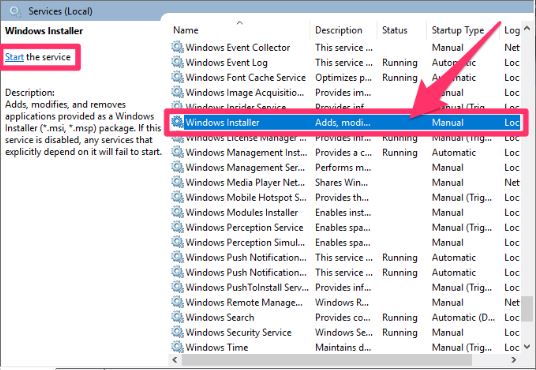Click vertical scrollbar down arrow
536x370 pixels.
pyautogui.click(x=527, y=347)
